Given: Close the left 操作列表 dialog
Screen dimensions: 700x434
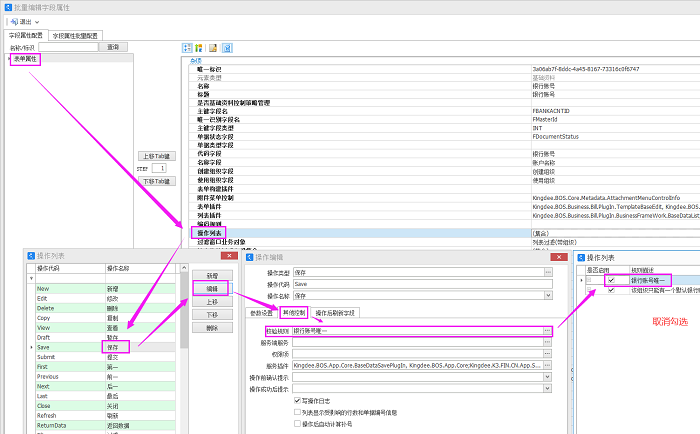Looking at the screenshot, I should (x=227, y=256).
